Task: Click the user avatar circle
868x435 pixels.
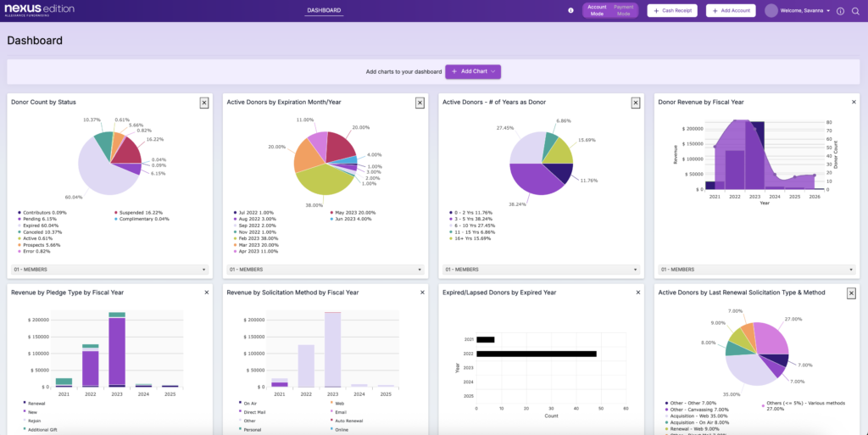Action: coord(771,10)
